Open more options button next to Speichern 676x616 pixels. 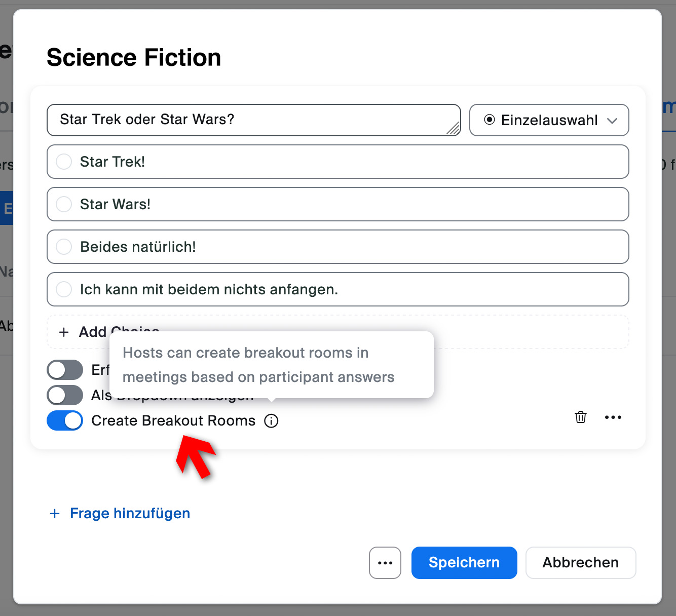pos(385,563)
